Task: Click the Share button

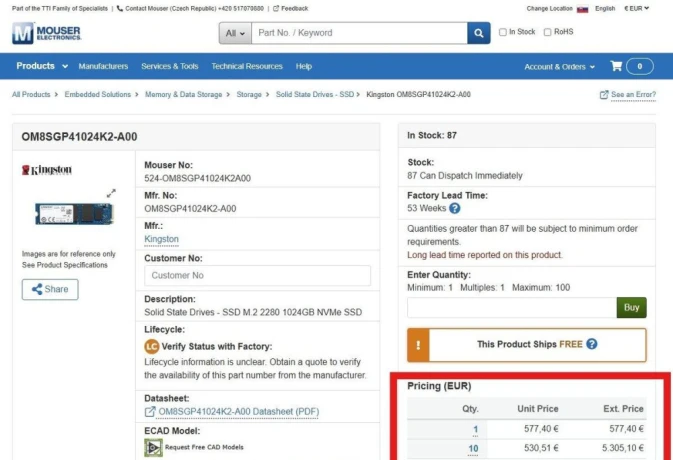Action: coord(50,289)
